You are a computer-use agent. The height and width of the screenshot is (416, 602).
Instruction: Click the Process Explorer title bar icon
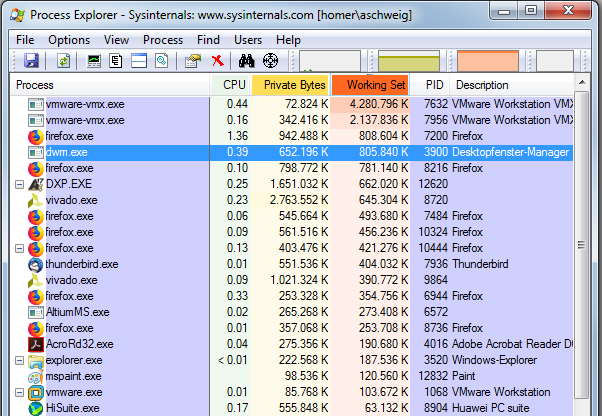point(17,15)
